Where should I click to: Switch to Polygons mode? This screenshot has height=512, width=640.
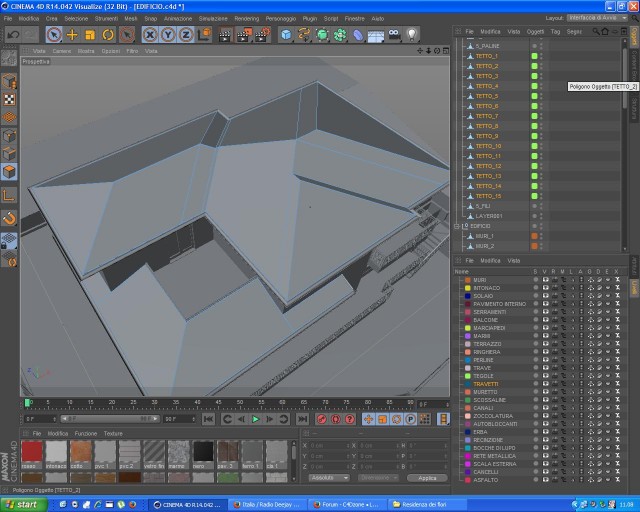[x=9, y=172]
